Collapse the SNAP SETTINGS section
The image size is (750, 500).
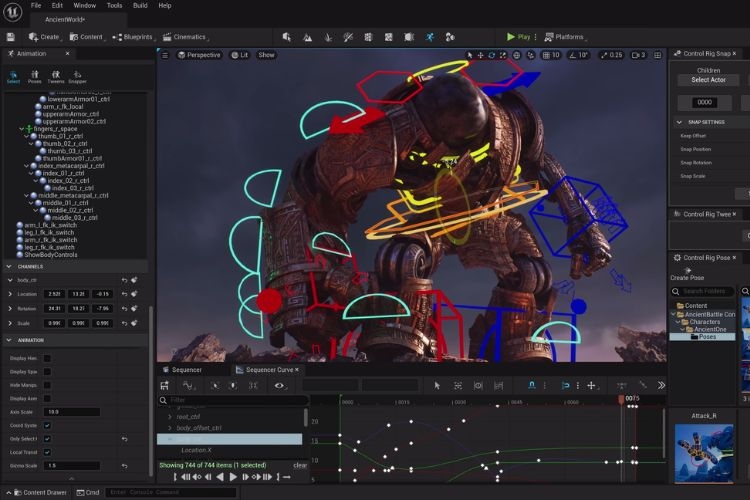point(679,122)
